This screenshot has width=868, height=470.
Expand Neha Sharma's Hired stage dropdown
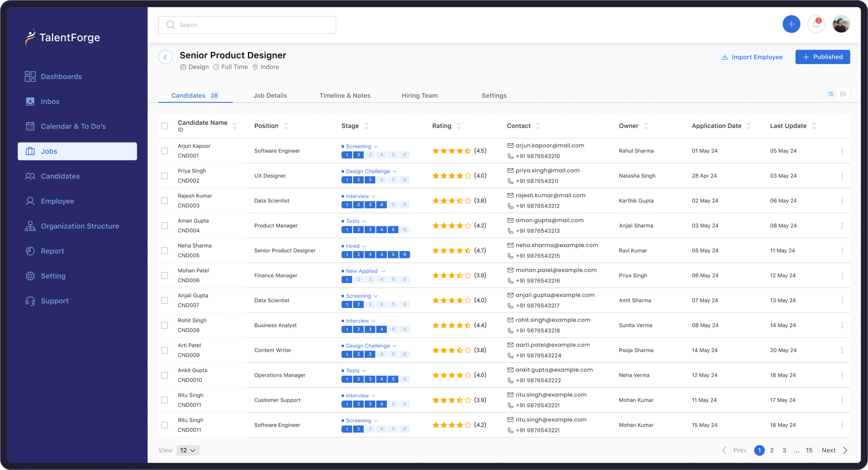364,246
